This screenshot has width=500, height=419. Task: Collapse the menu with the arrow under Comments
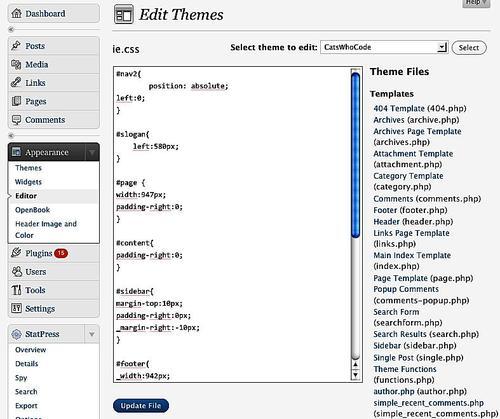coord(11,136)
